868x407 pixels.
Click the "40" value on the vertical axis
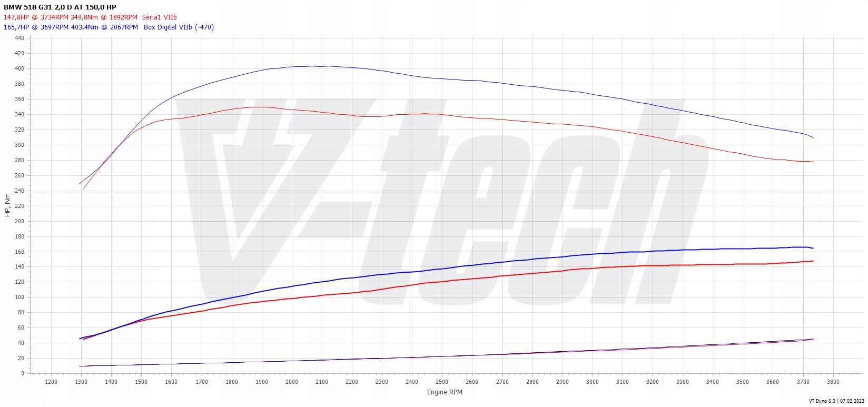(21, 343)
